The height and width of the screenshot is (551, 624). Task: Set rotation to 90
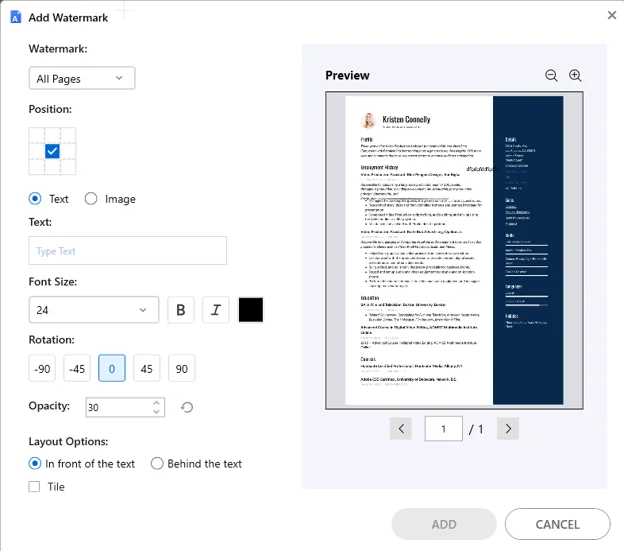(x=181, y=368)
